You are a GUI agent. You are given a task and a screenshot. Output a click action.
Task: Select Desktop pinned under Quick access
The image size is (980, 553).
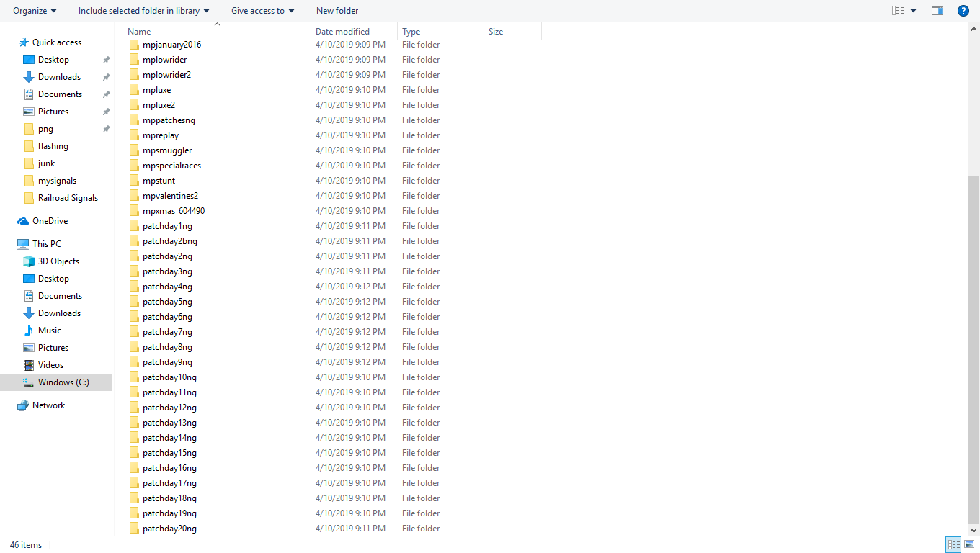[53, 60]
